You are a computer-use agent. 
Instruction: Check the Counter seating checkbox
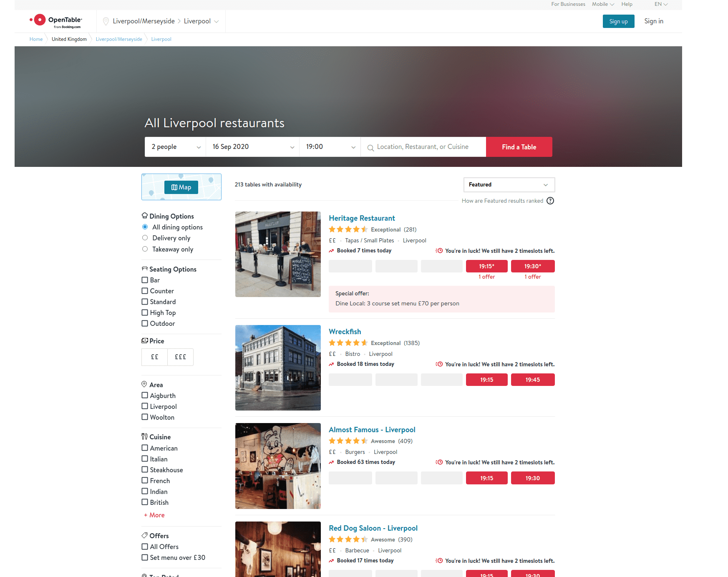click(x=145, y=291)
